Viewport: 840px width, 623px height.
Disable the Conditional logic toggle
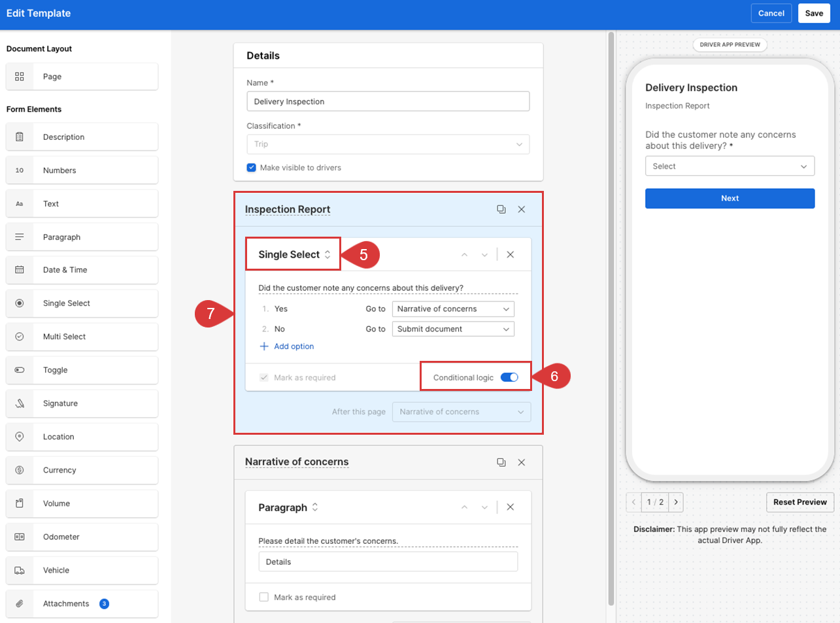[509, 377]
